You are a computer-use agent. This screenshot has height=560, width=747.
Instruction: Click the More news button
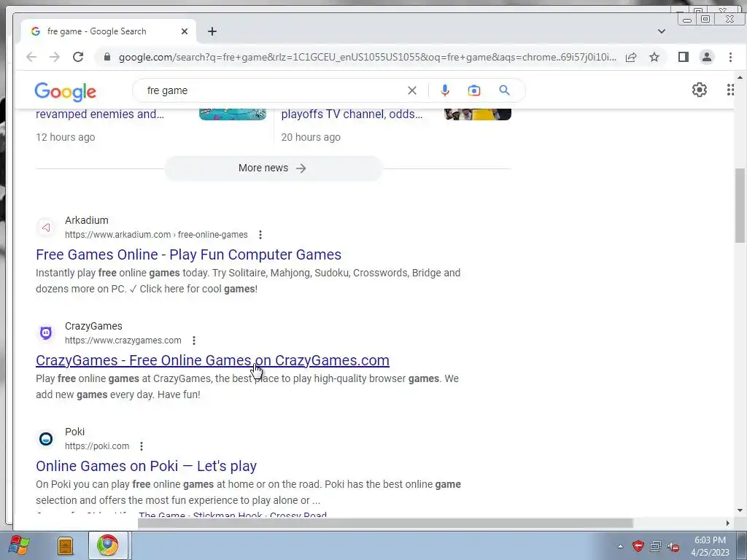(273, 168)
